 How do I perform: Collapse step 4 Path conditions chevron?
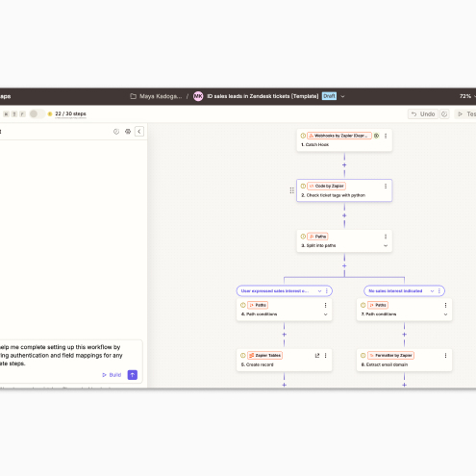(x=325, y=314)
